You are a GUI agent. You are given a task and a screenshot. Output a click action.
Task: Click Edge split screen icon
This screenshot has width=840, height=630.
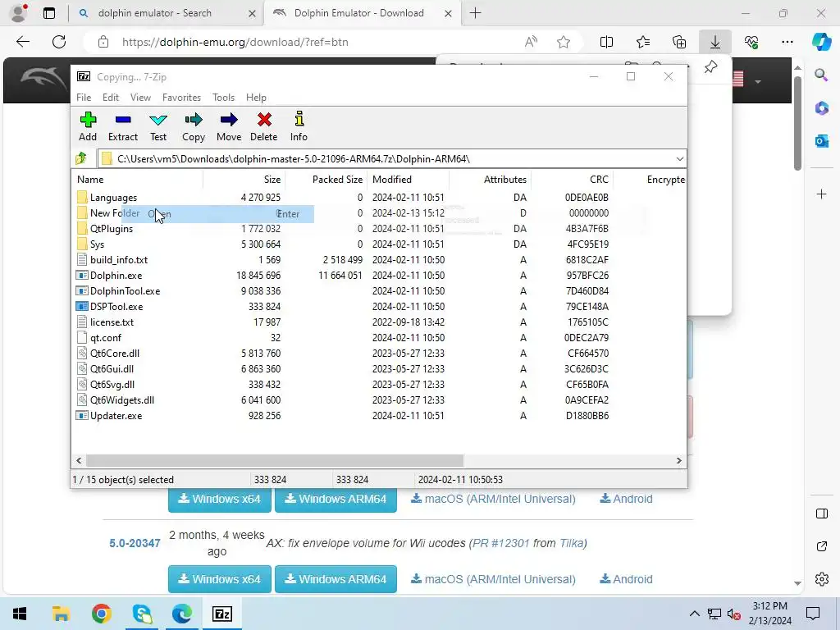pos(606,42)
